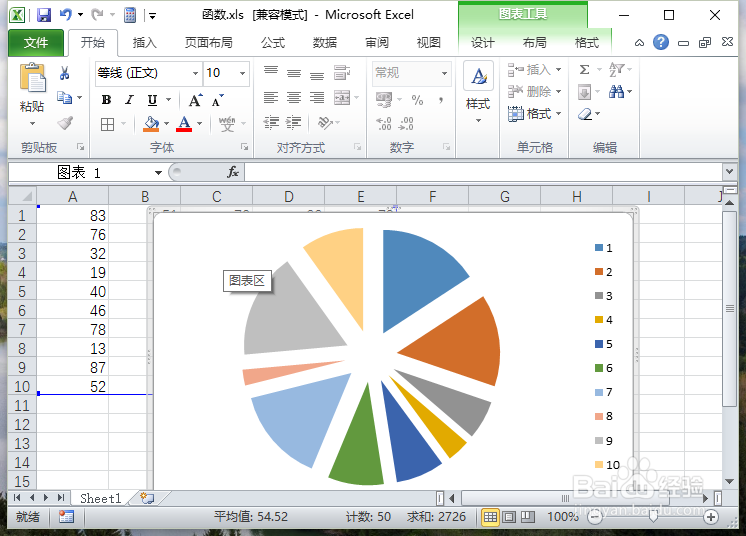
Task: Switch to Page Layout view in status bar
Action: point(509,517)
